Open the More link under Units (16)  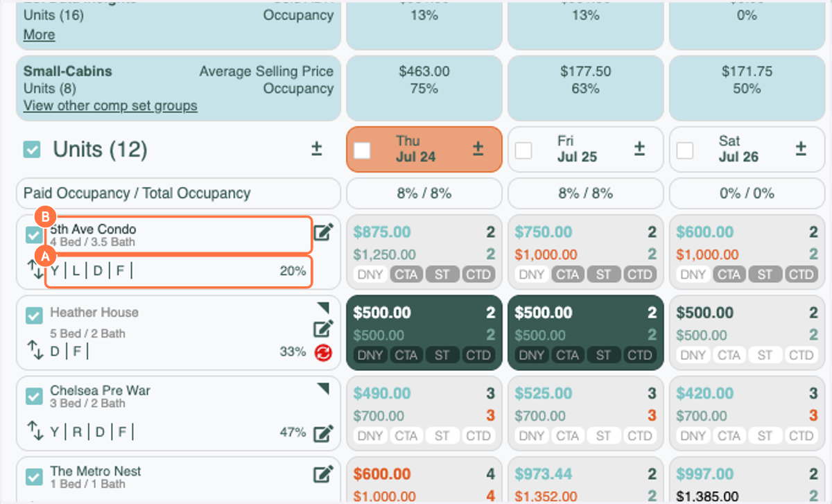[x=39, y=35]
